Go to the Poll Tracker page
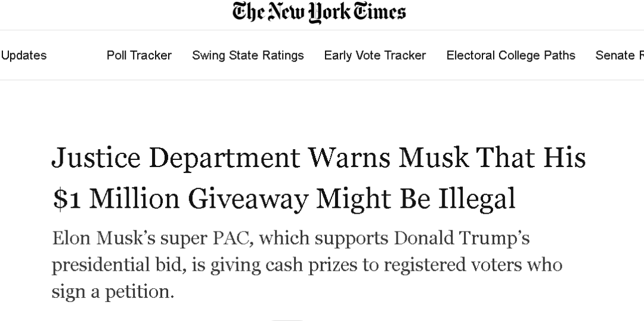This screenshot has height=321, width=644. 139,55
